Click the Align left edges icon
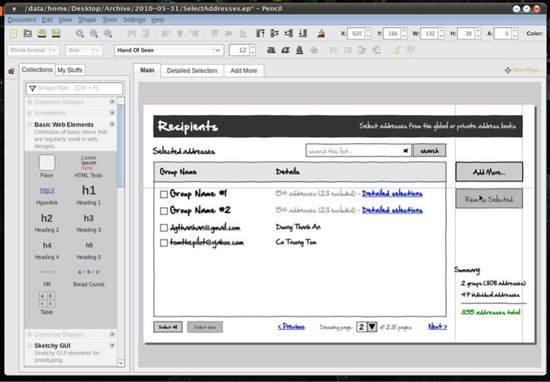550x382 pixels. tap(166, 34)
